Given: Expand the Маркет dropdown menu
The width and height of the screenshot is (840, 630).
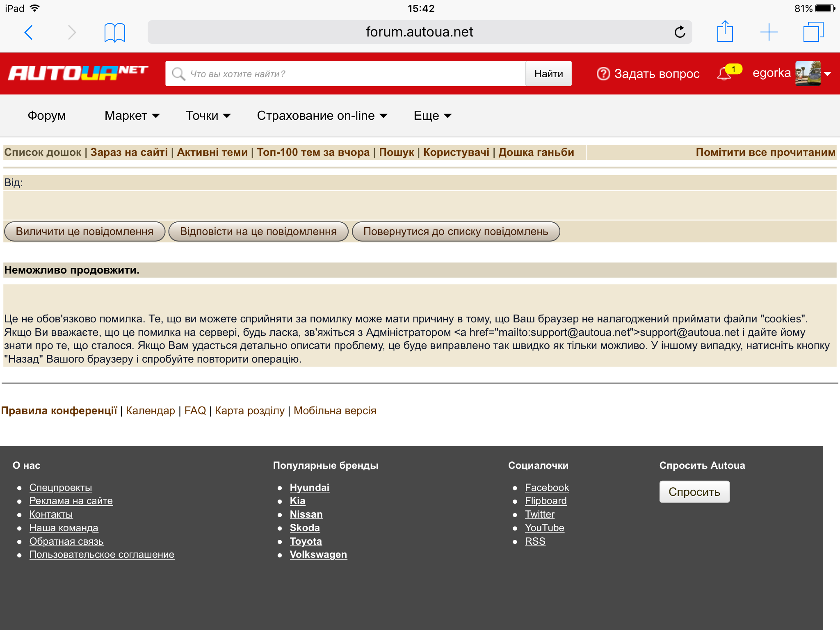Looking at the screenshot, I should pyautogui.click(x=132, y=116).
